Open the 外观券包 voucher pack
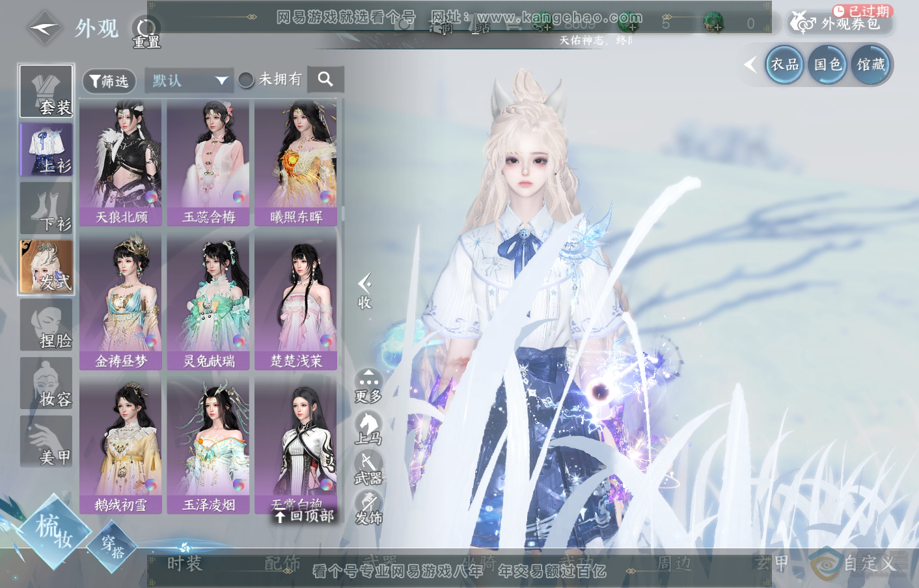Image resolution: width=919 pixels, height=588 pixels. pos(840,23)
